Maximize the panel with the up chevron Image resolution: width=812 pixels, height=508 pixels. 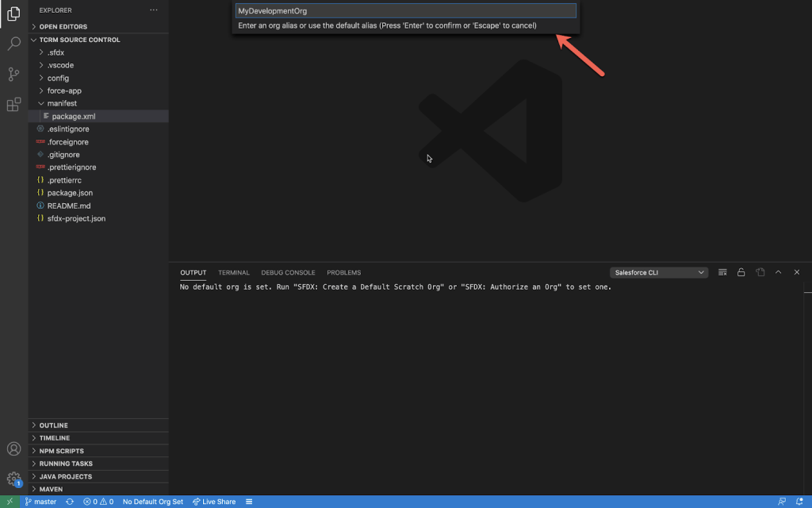(778, 272)
